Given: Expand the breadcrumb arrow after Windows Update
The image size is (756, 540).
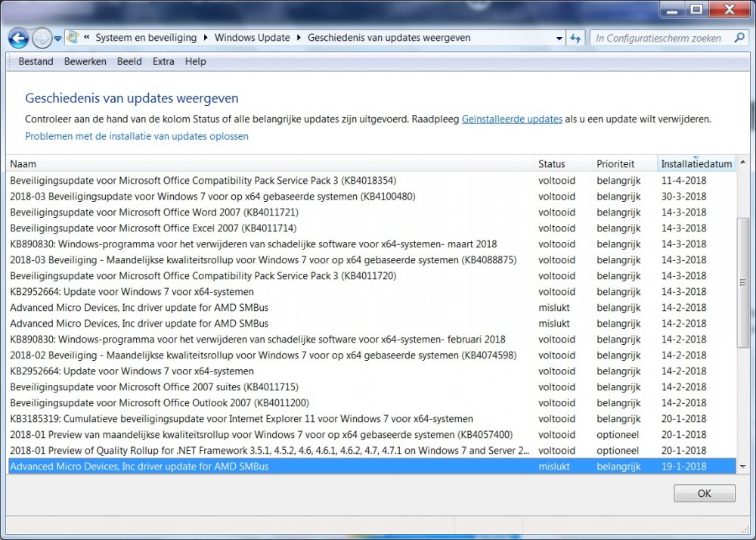Looking at the screenshot, I should (x=298, y=38).
